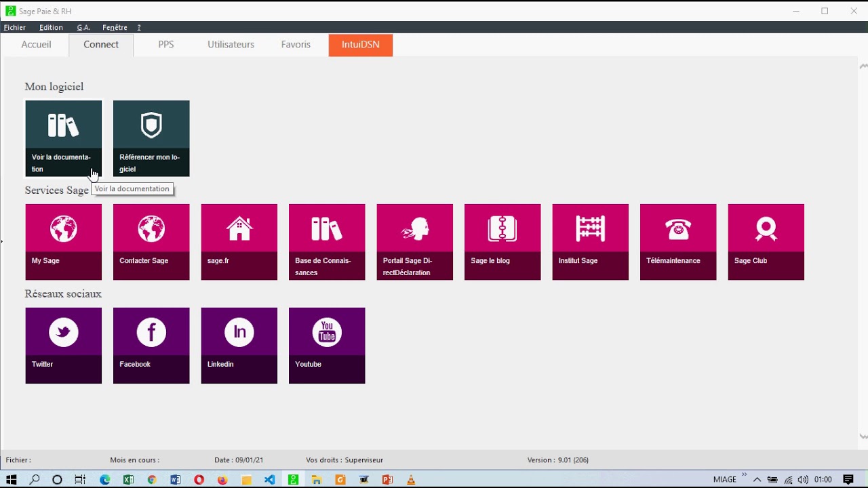Open Task View in taskbar
Viewport: 868px width, 488px height.
pos(80,480)
